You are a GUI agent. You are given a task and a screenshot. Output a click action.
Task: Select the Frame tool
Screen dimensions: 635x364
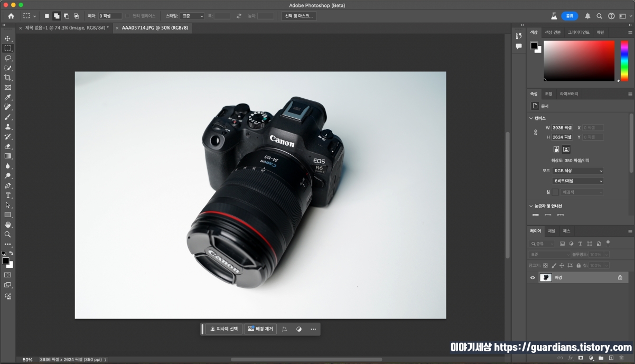pyautogui.click(x=8, y=88)
